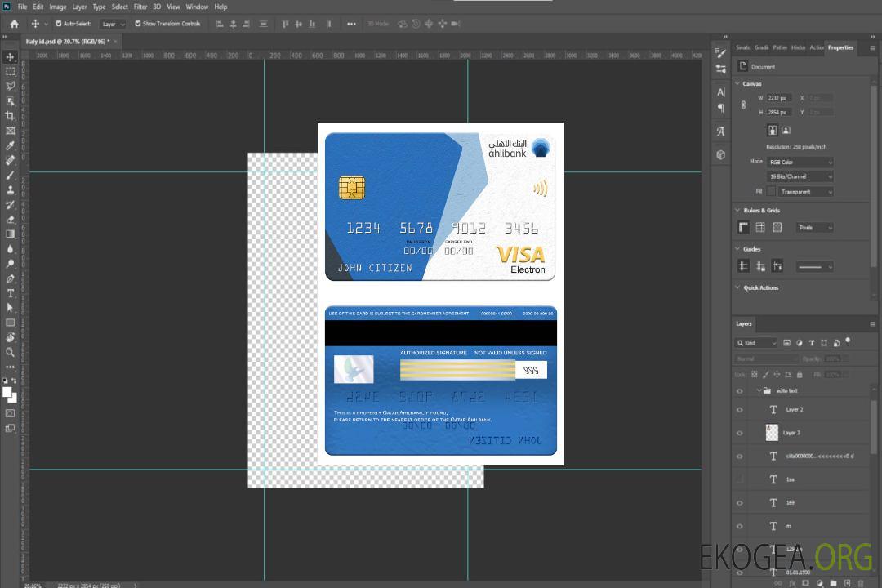Open the Filter menu

(140, 7)
